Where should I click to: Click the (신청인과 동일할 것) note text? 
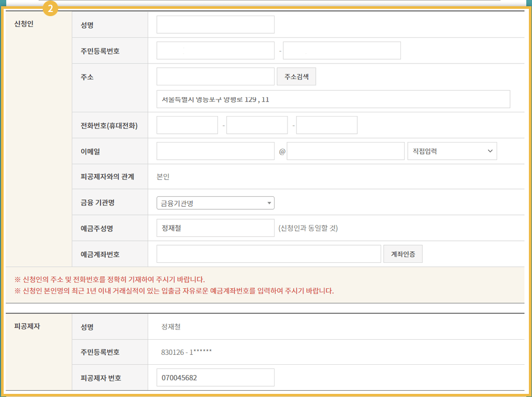[x=308, y=228]
